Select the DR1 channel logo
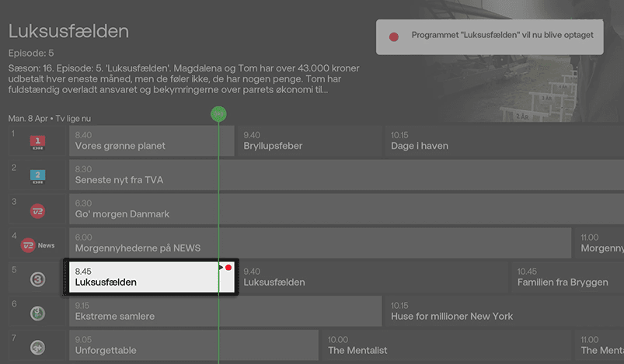The image size is (624, 364). [x=38, y=142]
